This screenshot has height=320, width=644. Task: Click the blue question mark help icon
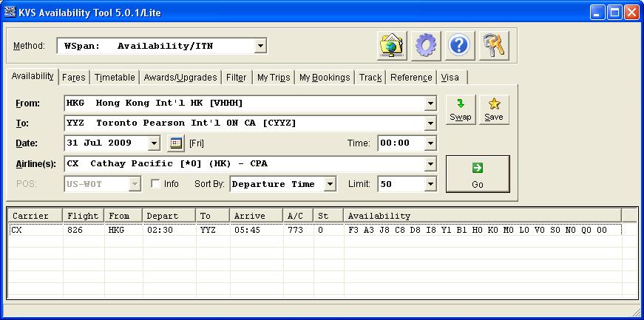pyautogui.click(x=459, y=46)
